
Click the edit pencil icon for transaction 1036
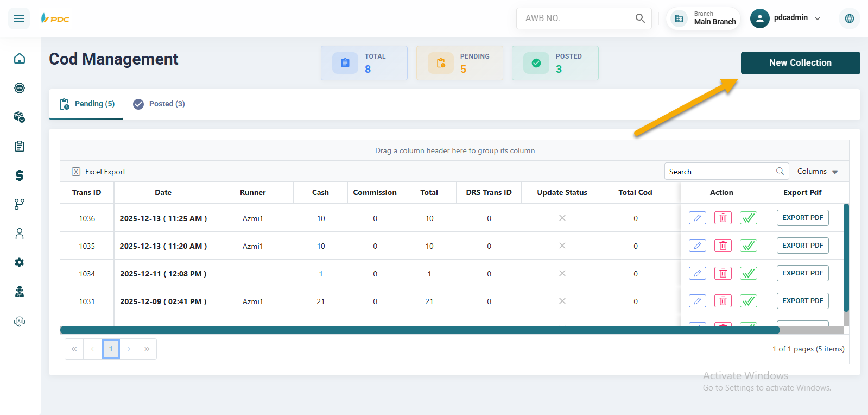point(697,218)
